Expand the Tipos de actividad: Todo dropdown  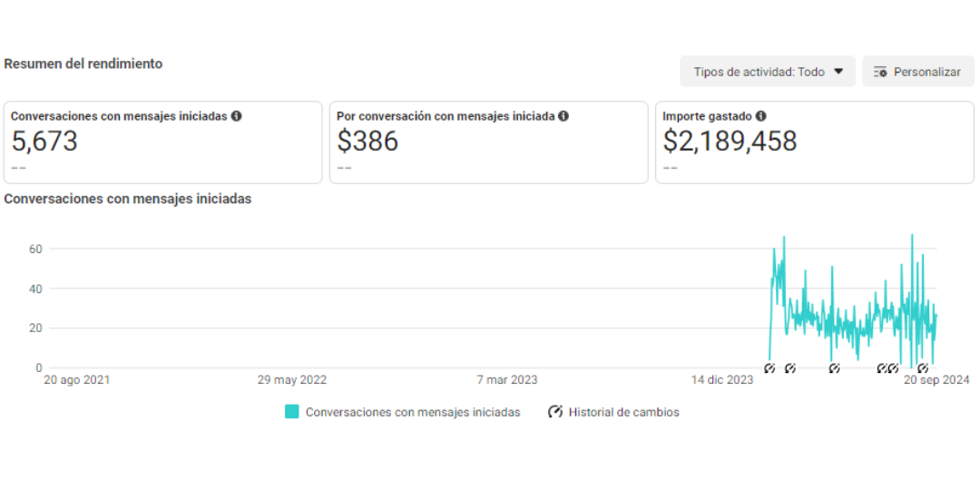pyautogui.click(x=768, y=72)
